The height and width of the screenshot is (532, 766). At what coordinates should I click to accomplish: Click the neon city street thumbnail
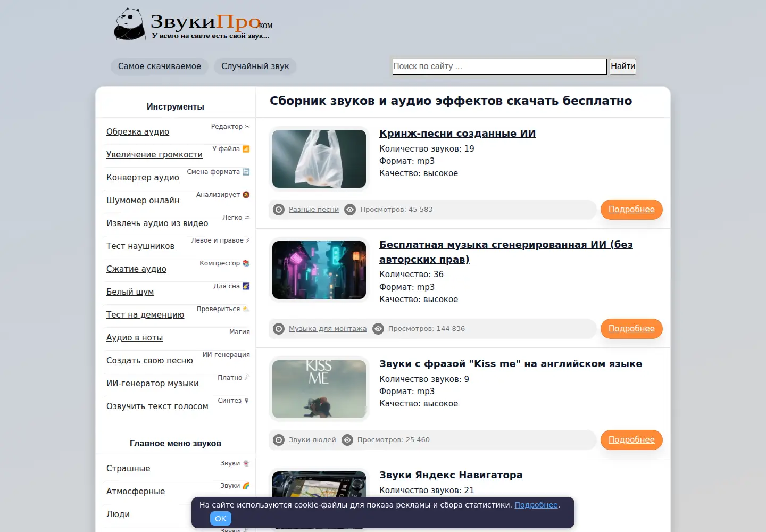click(x=319, y=270)
